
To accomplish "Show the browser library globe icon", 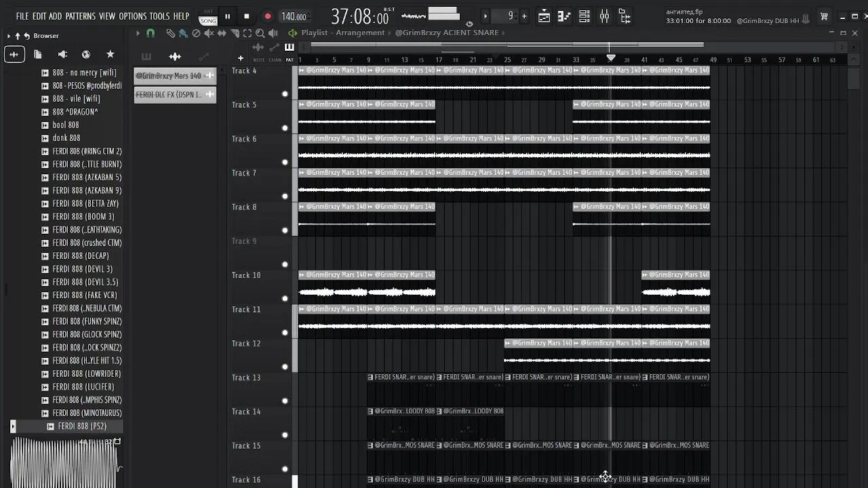I will click(x=86, y=54).
